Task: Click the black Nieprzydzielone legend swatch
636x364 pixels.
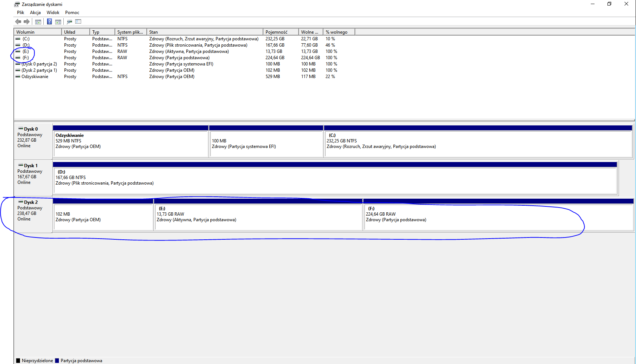Action: (18, 361)
